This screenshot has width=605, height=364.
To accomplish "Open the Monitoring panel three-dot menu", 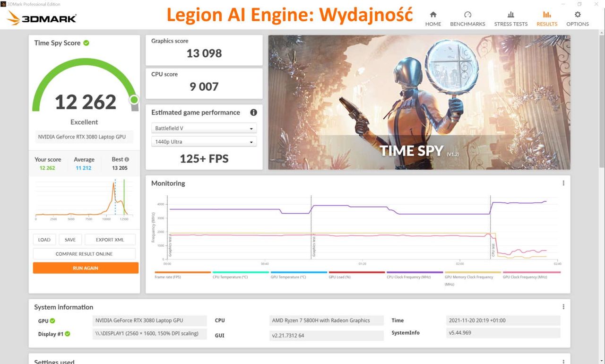I will click(563, 183).
